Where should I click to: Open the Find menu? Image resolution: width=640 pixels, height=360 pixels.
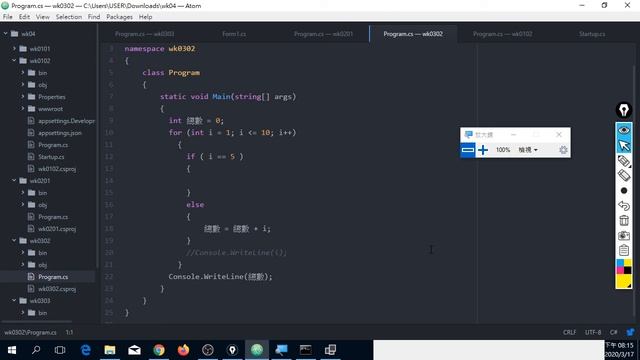[x=94, y=17]
